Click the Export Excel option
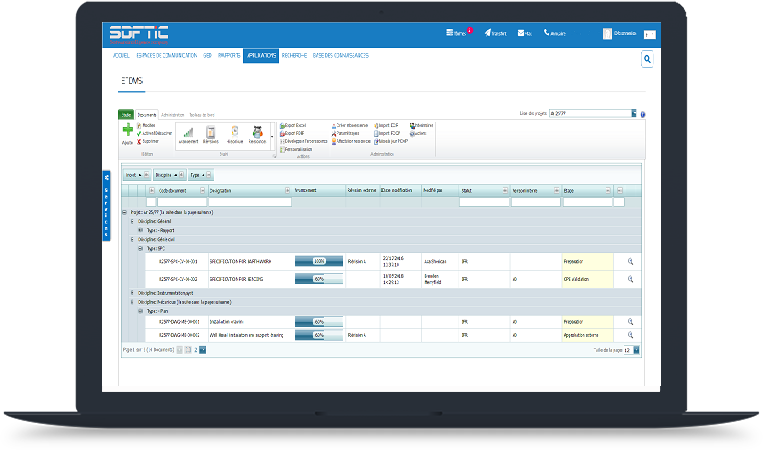The image size is (763, 450). click(x=294, y=125)
